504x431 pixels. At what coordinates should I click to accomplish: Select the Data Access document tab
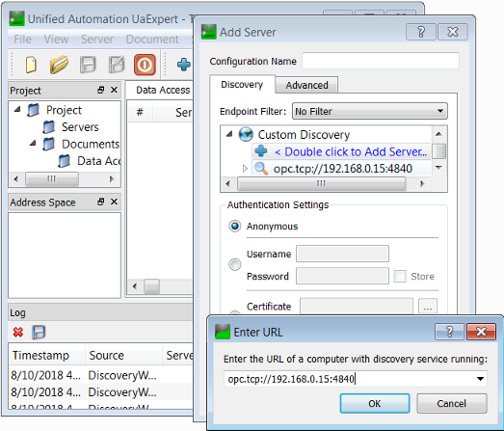click(163, 90)
